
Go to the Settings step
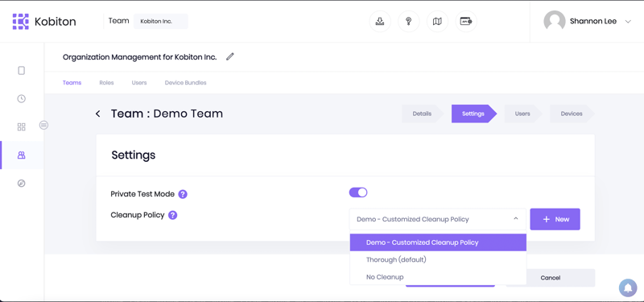click(x=473, y=114)
